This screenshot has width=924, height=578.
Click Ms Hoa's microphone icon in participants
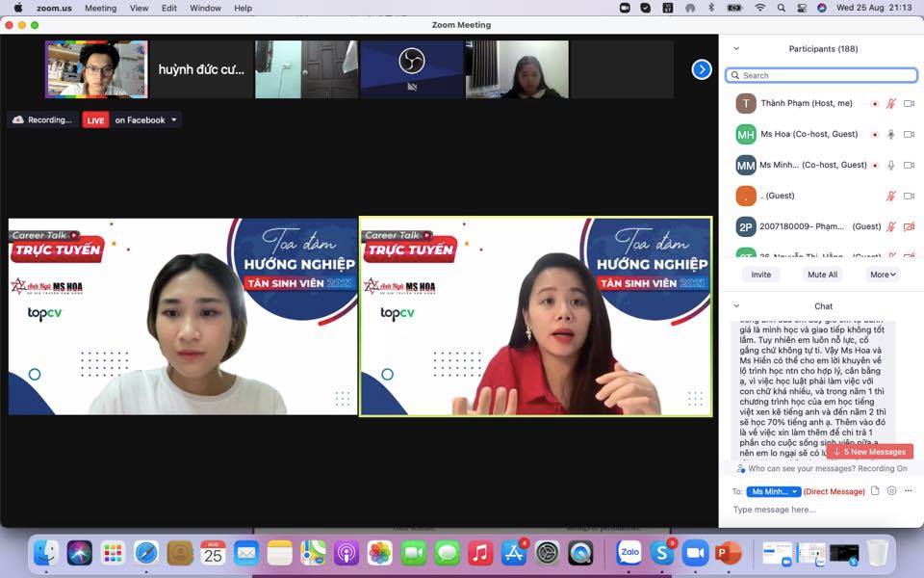click(x=890, y=135)
